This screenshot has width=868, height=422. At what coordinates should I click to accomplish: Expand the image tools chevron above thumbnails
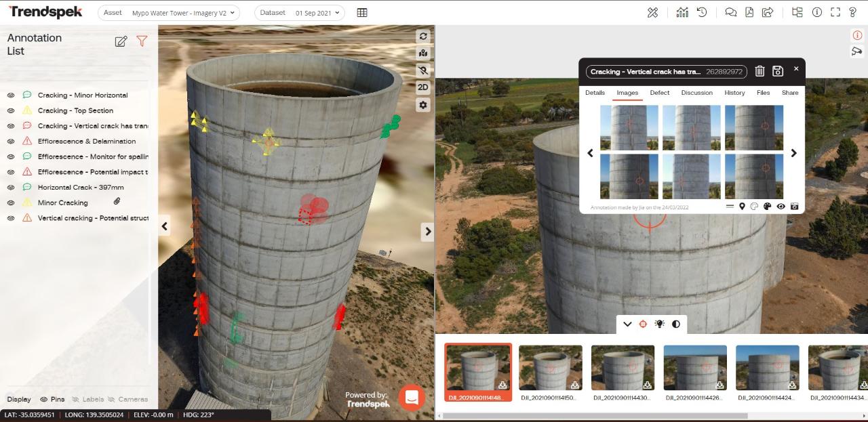[x=627, y=324]
